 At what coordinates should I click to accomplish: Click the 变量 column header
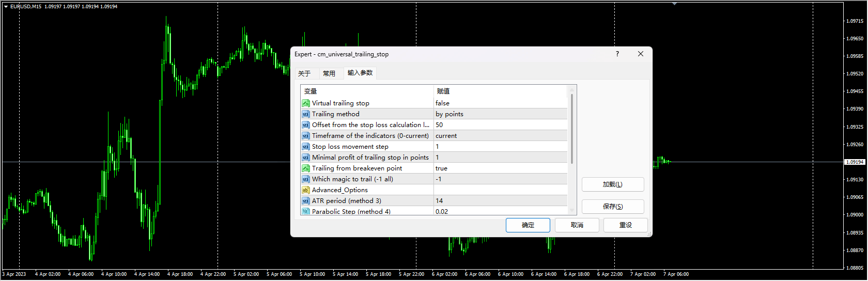click(x=367, y=91)
